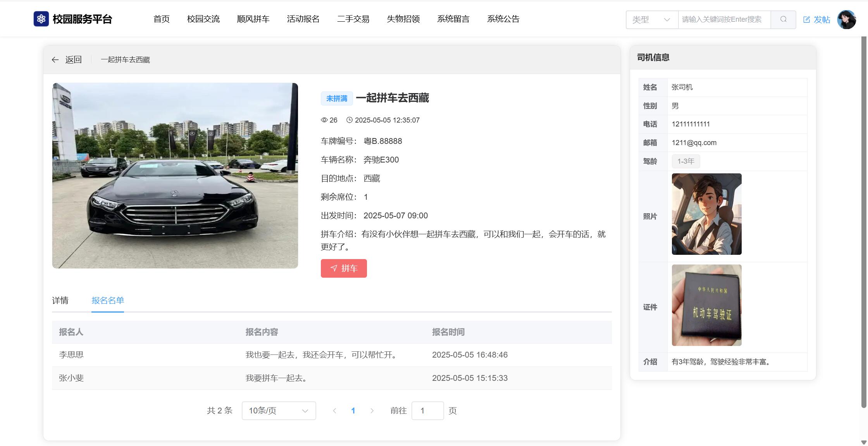Click the campus platform logo icon
The width and height of the screenshot is (868, 446).
click(x=41, y=19)
